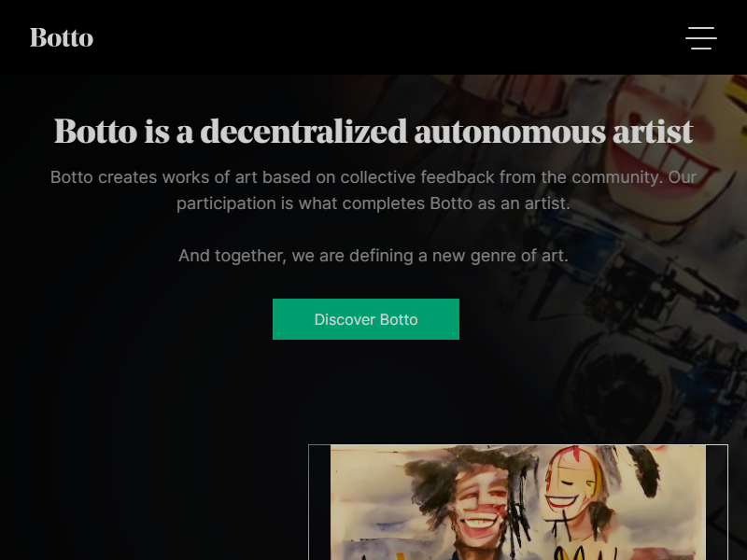Click the word 'autonomous' in the headline
The height and width of the screenshot is (560, 747).
coord(510,131)
